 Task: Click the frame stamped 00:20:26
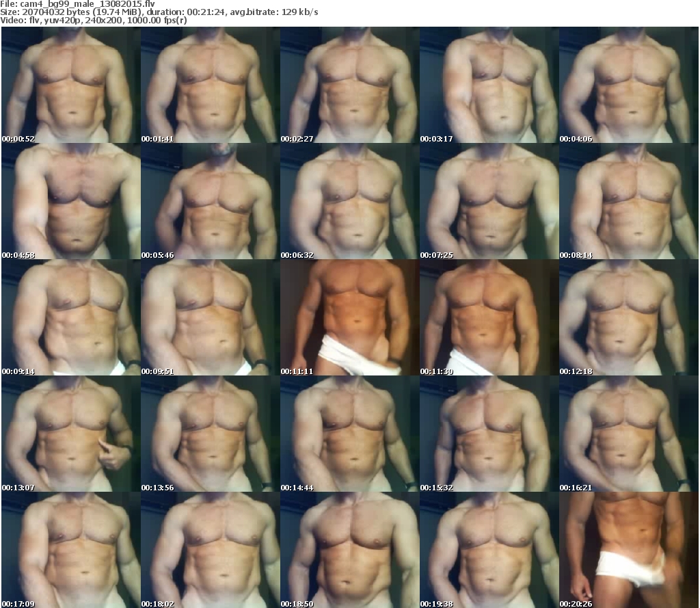[629, 549]
